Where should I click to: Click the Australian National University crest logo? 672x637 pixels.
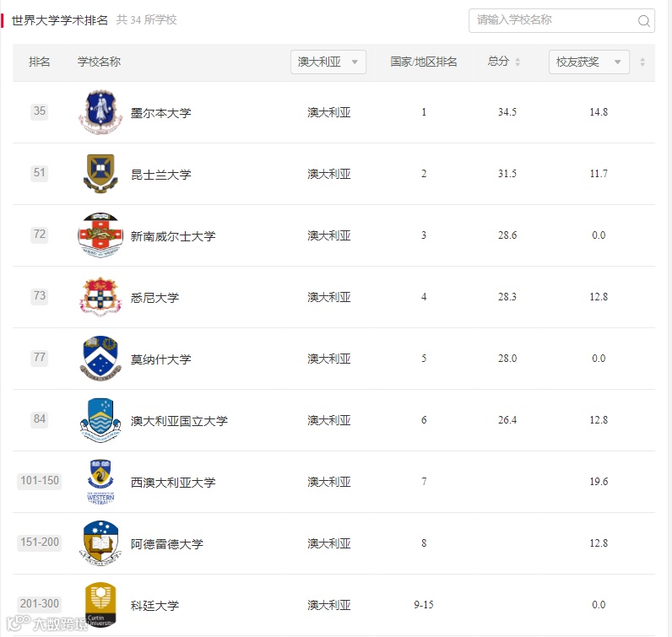point(100,420)
